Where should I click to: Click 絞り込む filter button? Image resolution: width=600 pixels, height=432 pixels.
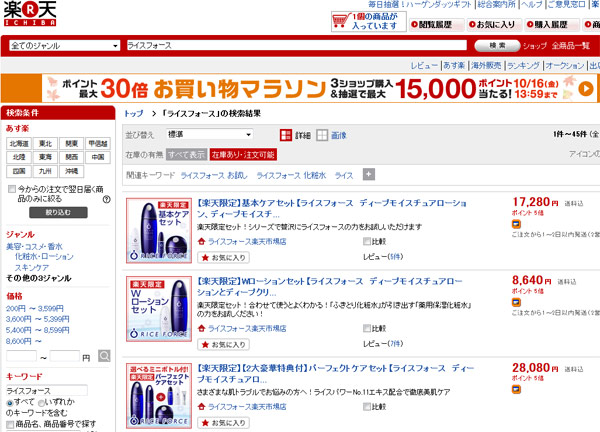click(58, 212)
